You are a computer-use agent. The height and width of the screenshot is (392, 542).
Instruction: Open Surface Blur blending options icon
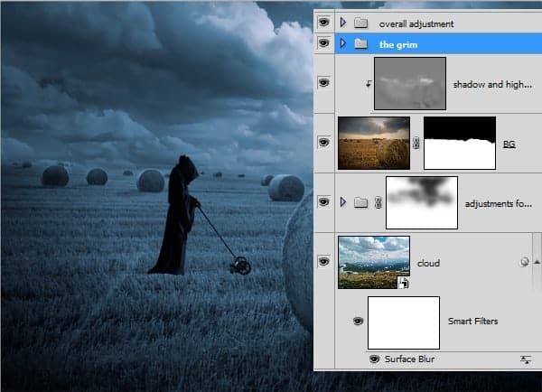pos(526,359)
